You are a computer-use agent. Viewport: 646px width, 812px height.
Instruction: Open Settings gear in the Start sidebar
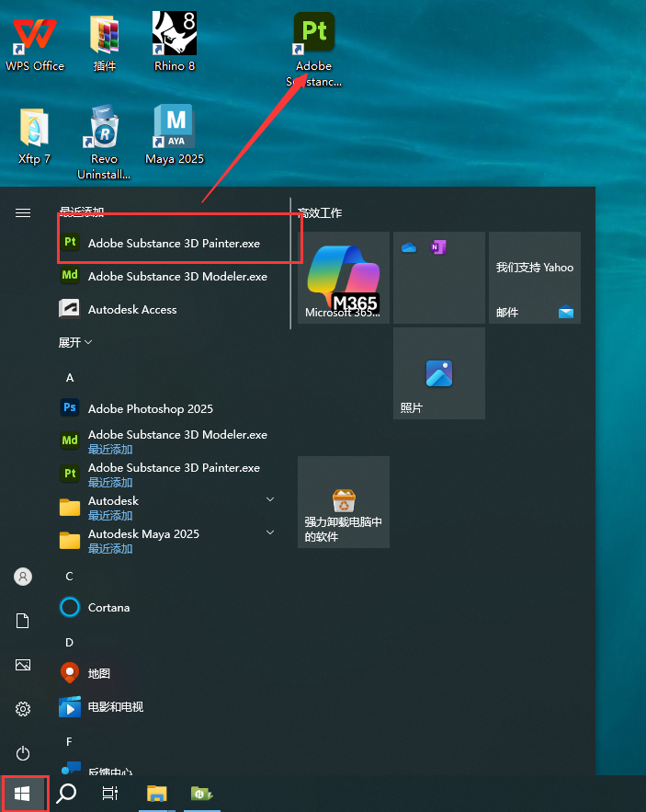(23, 709)
